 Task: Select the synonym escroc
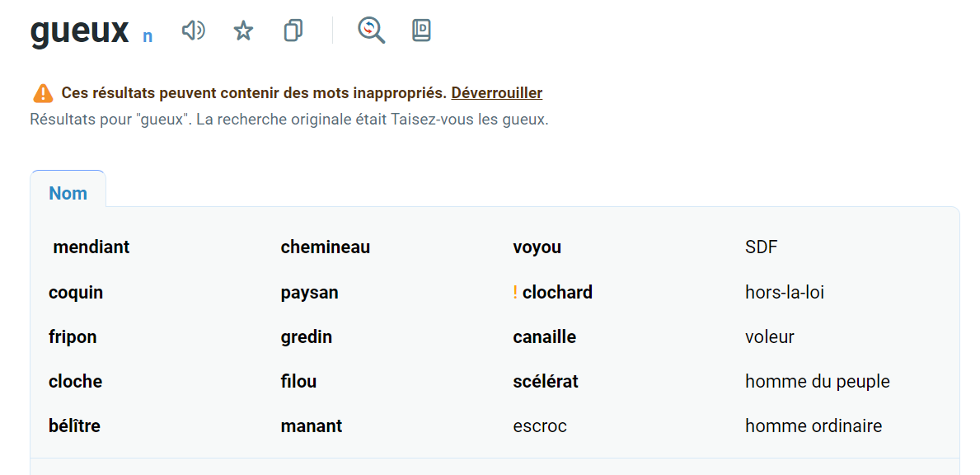[x=539, y=426]
